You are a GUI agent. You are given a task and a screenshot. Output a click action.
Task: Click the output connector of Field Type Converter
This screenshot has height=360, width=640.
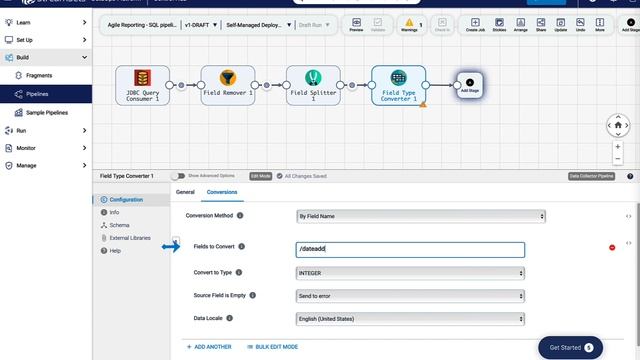pos(426,85)
